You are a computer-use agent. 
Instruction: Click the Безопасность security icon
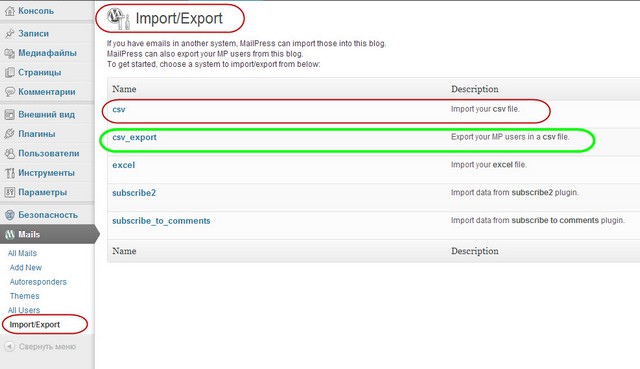[9, 215]
